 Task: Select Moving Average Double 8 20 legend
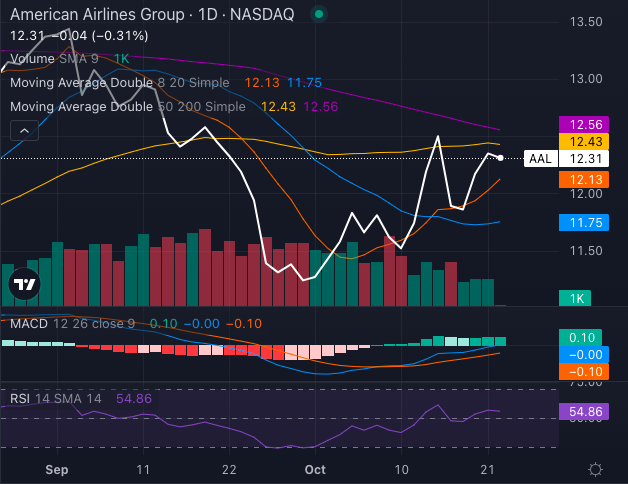(x=119, y=82)
